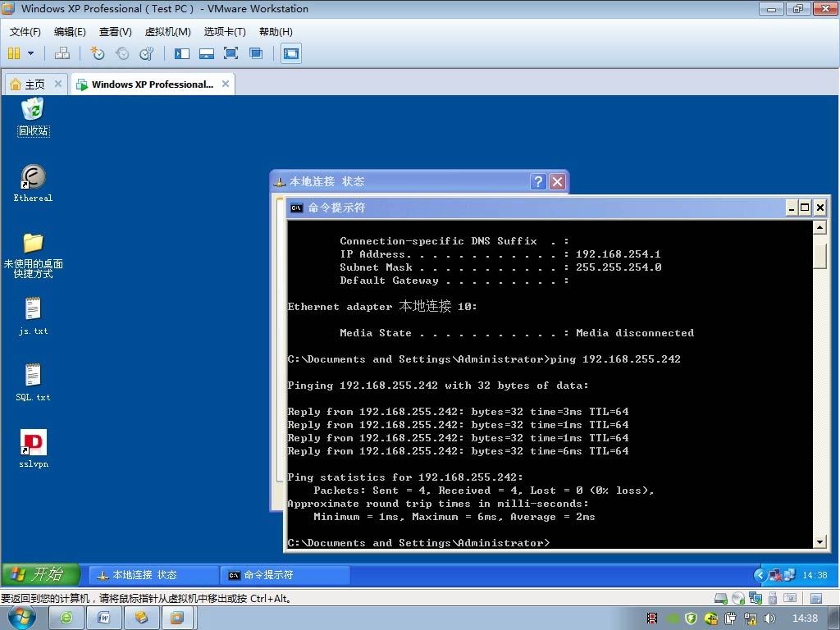Image resolution: width=840 pixels, height=630 pixels.
Task: Click the VMware network adapter status icon
Action: point(756,598)
